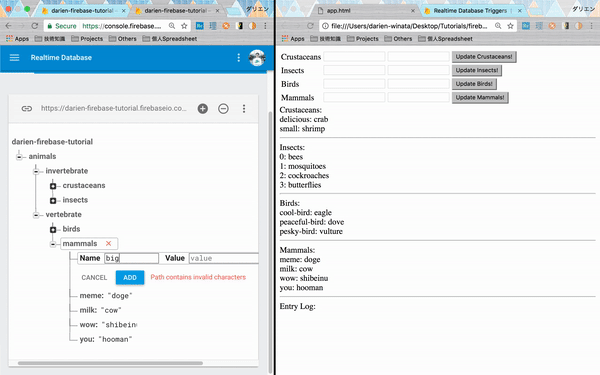Image resolution: width=600 pixels, height=375 pixels.
Task: Open the Realtime Database overflow menu in blue header
Action: tap(238, 57)
